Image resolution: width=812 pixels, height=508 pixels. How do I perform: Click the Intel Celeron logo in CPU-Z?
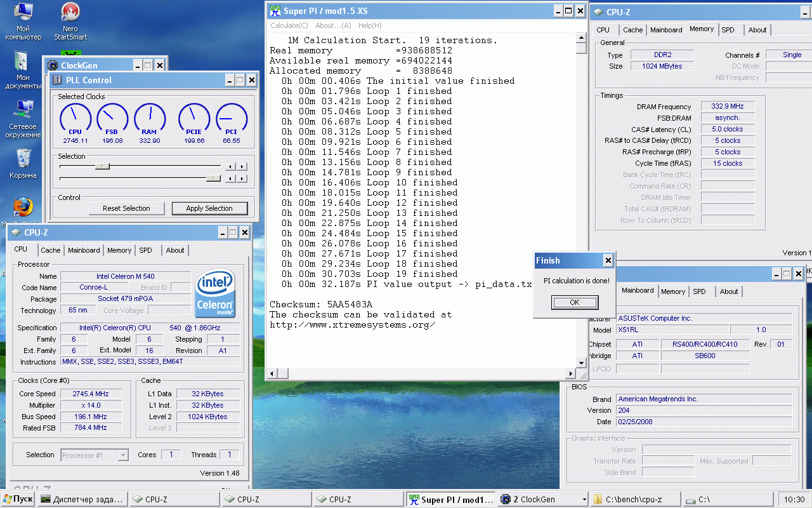click(216, 294)
